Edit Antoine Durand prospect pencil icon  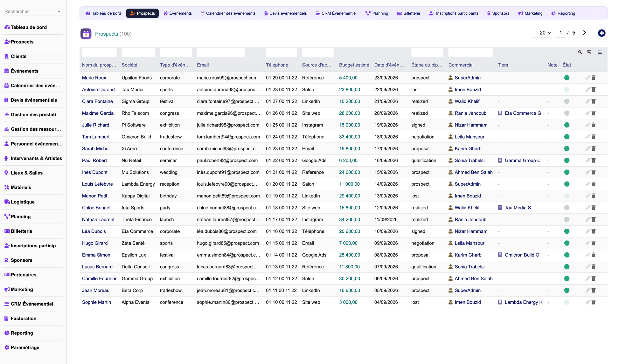(588, 90)
